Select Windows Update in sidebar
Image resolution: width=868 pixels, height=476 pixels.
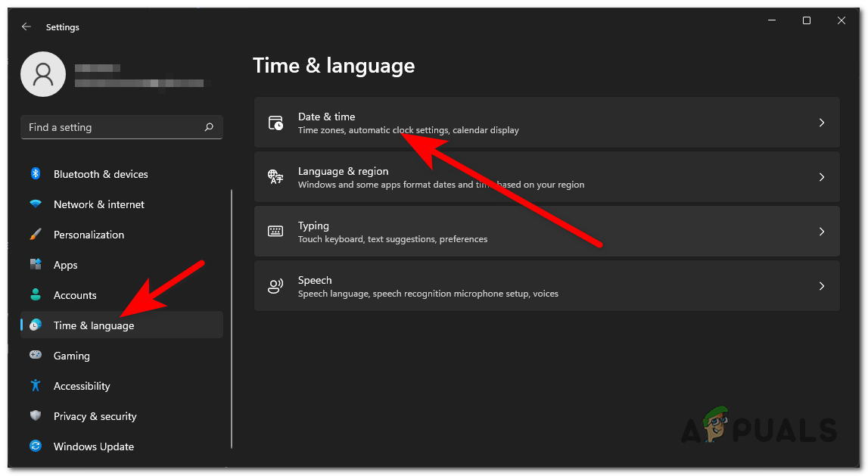122,446
